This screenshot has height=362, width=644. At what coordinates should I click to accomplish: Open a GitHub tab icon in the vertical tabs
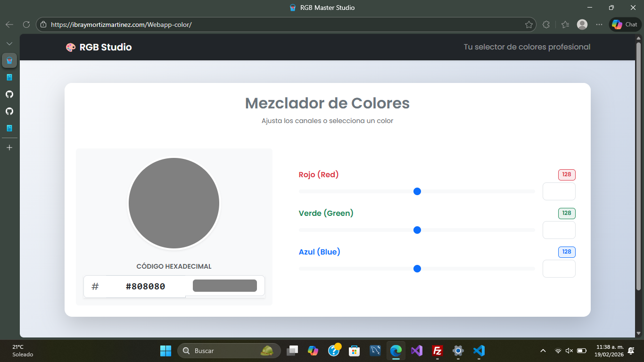pyautogui.click(x=9, y=94)
